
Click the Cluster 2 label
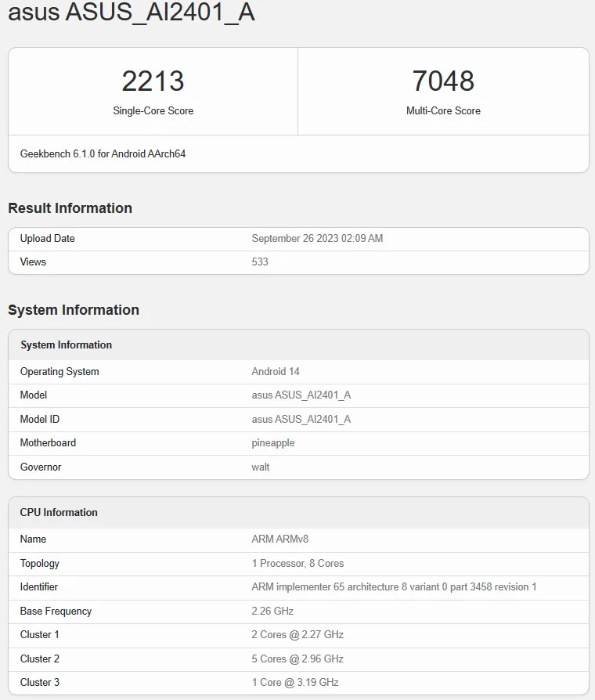pos(40,659)
